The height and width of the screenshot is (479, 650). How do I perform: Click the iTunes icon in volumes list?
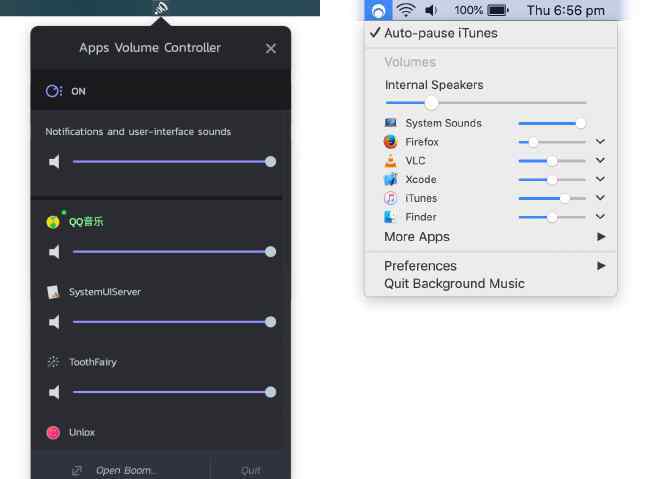(390, 198)
